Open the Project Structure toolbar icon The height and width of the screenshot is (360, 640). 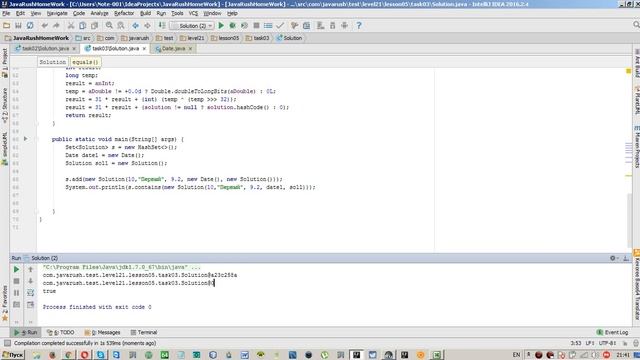click(x=307, y=26)
